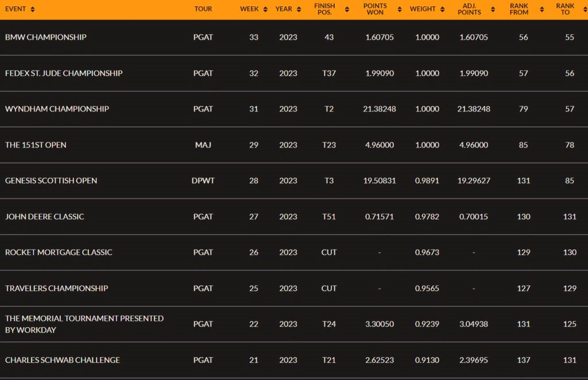Click 2023 year in Charles Schwab row
Viewport: 588px width, 380px height.
pyautogui.click(x=288, y=360)
